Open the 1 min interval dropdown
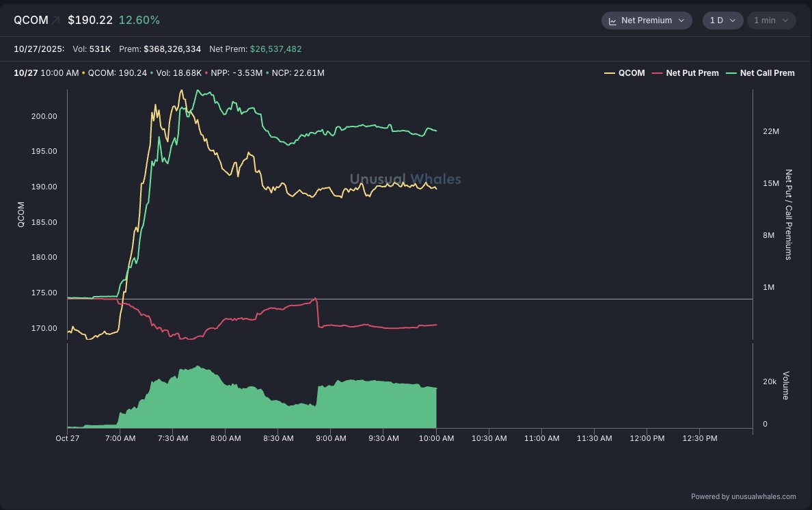The width and height of the screenshot is (812, 510). pyautogui.click(x=771, y=21)
